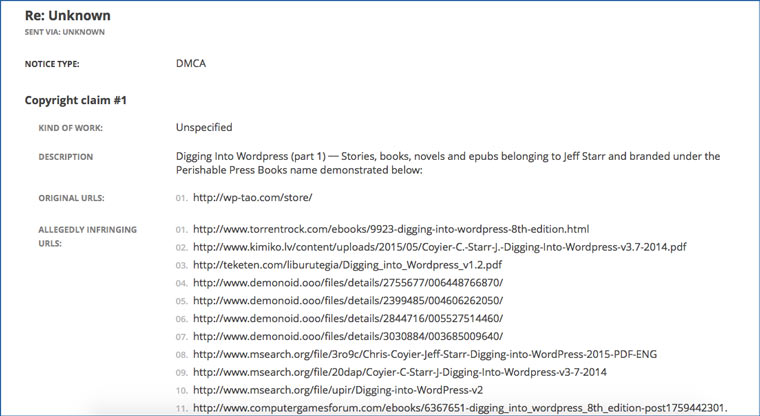Open the demonoid.ooo link ending 006448766870
760x416 pixels.
click(x=348, y=283)
